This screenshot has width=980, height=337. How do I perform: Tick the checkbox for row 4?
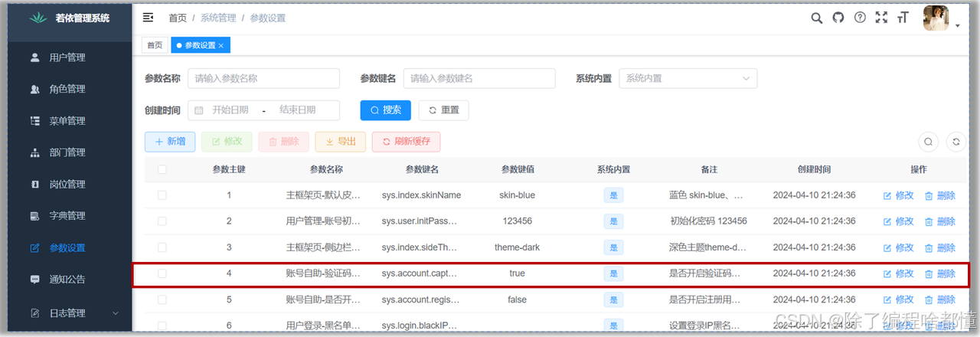[x=162, y=273]
